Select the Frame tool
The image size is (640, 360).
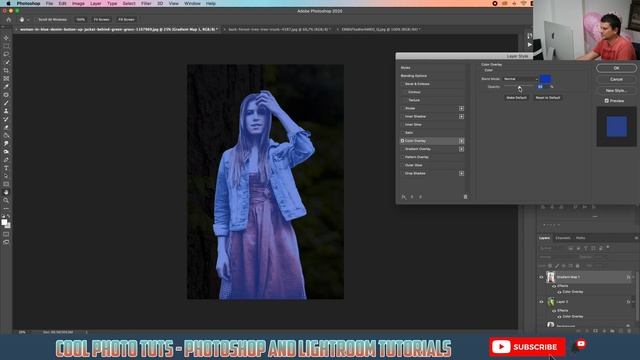[6, 79]
